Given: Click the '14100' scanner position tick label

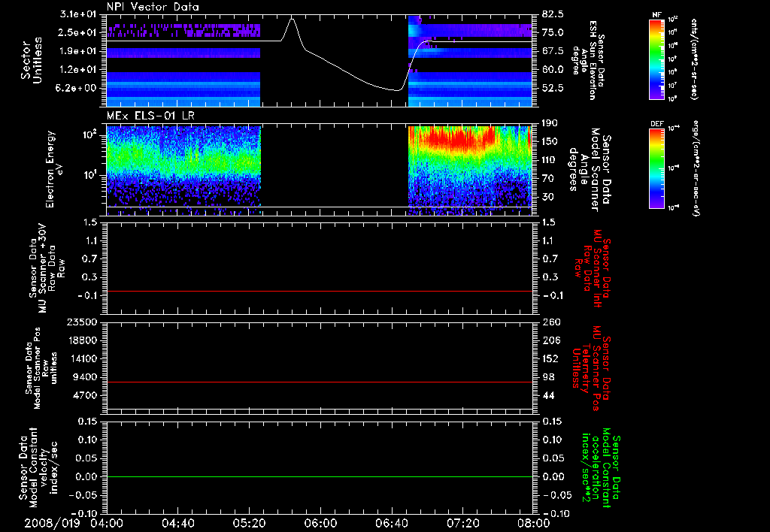Looking at the screenshot, I should click(83, 358).
